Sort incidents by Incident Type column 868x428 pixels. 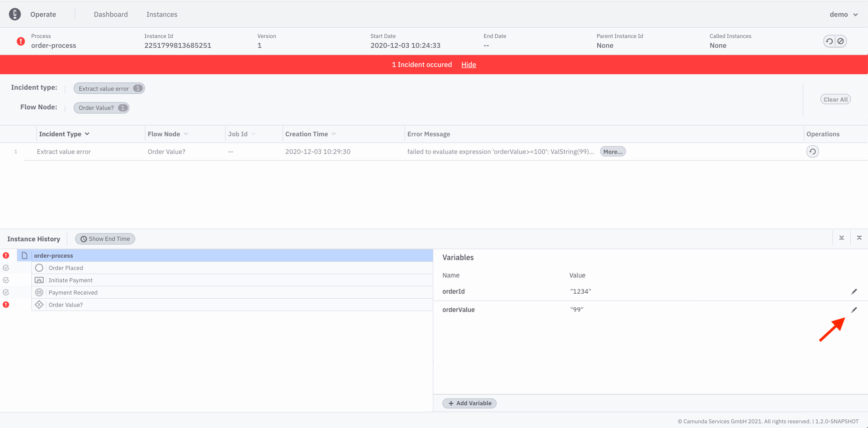(64, 134)
